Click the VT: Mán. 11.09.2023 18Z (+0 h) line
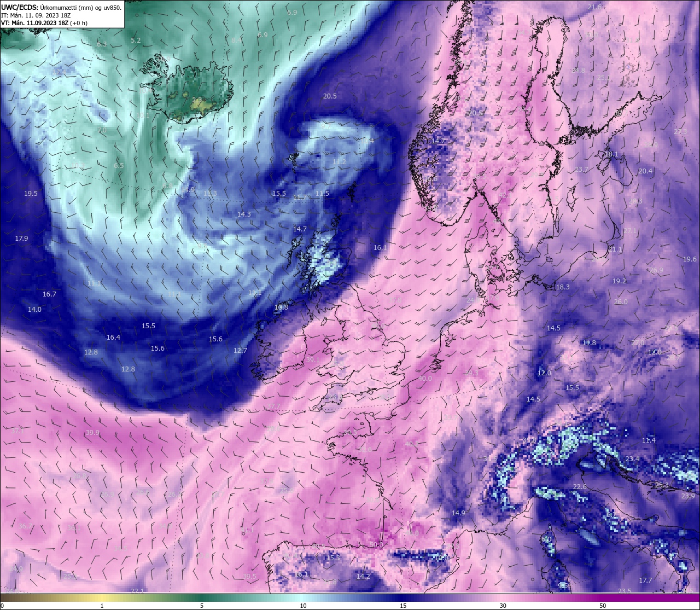Viewport: 700px width, 610px height. click(x=44, y=23)
